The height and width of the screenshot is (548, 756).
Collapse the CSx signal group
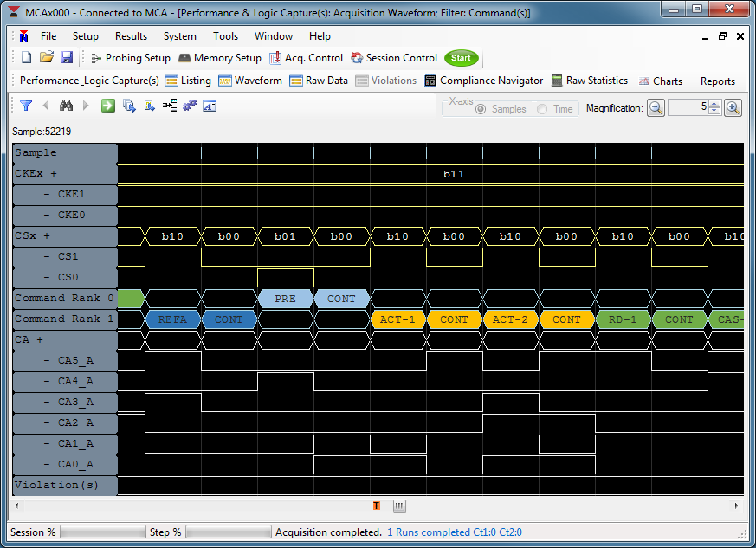pyautogui.click(x=46, y=235)
